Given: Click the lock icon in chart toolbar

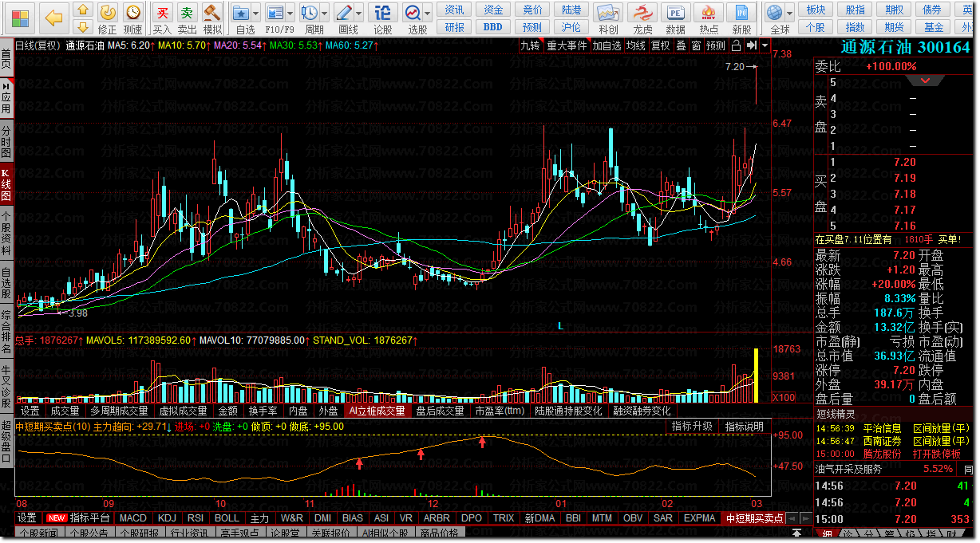Looking at the screenshot, I should click(737, 46).
